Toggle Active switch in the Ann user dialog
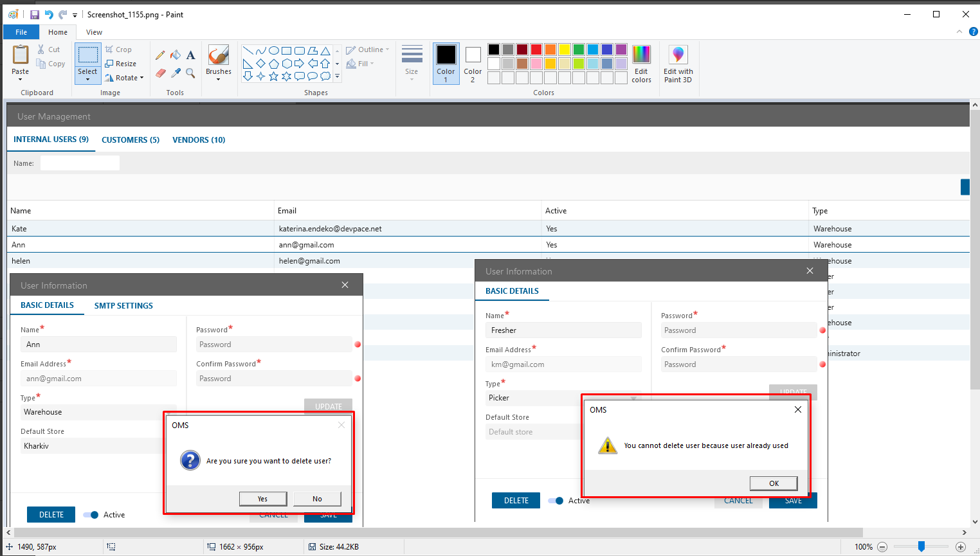Screen dimensions: 980x556 91,515
